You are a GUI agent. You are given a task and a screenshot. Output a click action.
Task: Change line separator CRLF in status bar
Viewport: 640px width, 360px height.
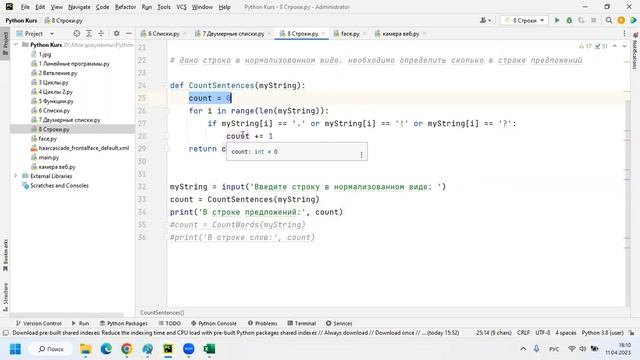(523, 333)
